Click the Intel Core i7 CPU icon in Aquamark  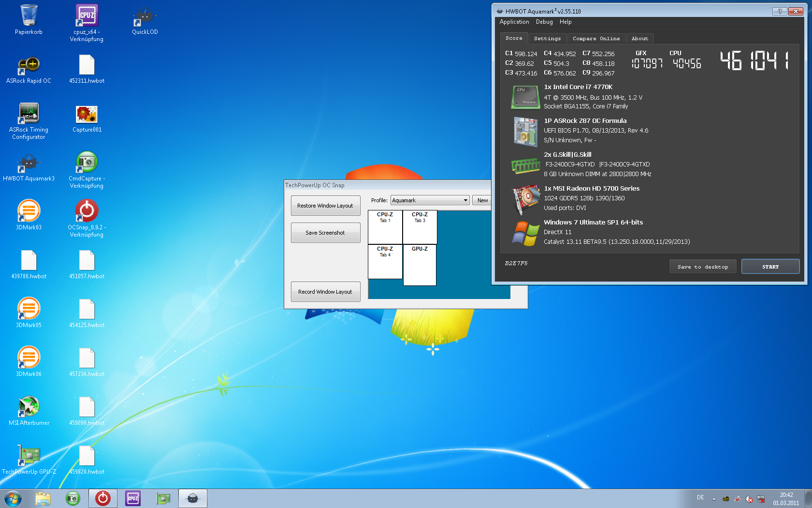point(525,97)
